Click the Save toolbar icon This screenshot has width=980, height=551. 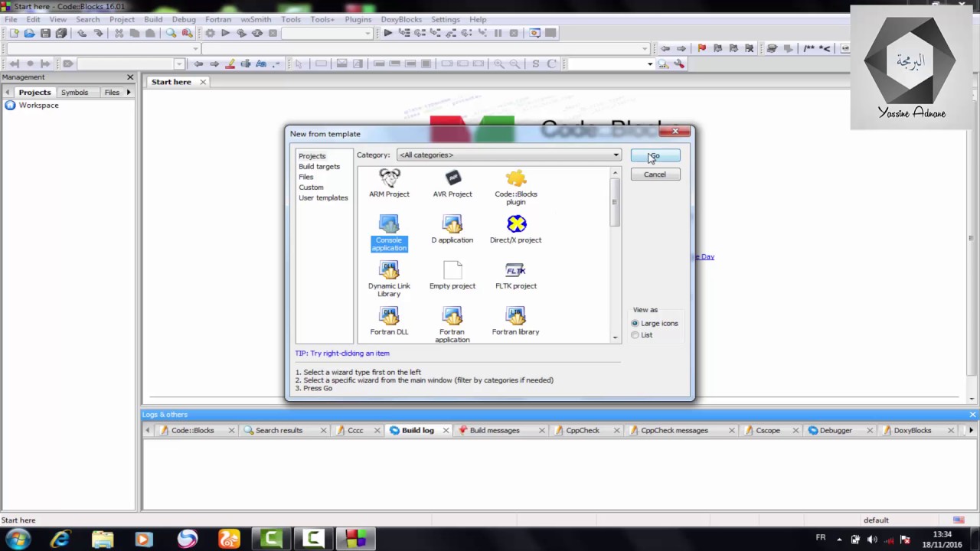[45, 33]
